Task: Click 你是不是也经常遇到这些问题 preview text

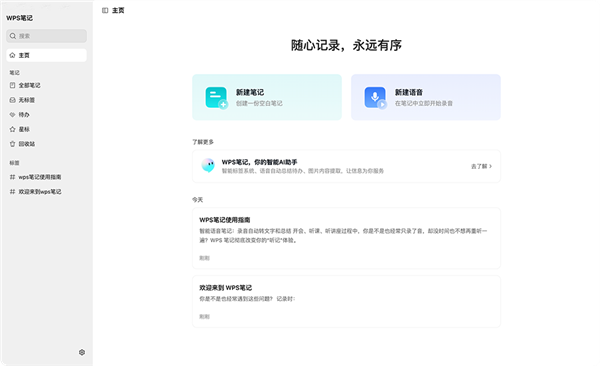Action: point(247,299)
